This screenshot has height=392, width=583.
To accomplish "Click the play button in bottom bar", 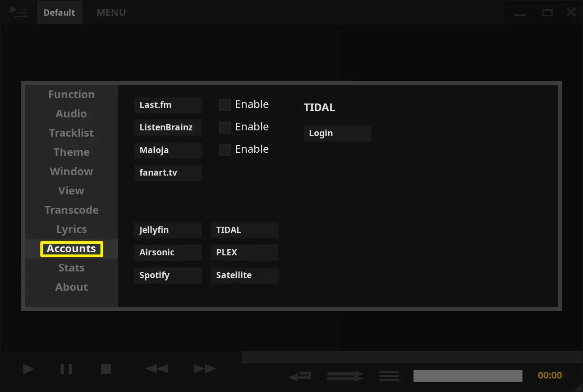I will click(x=29, y=369).
